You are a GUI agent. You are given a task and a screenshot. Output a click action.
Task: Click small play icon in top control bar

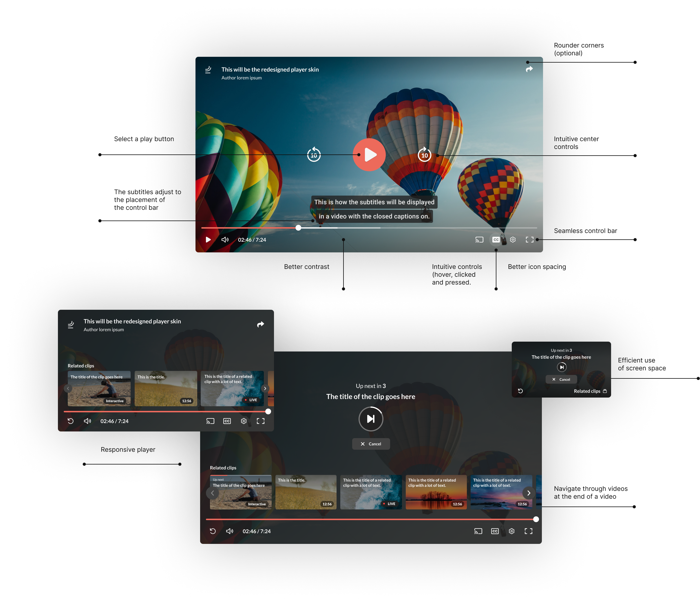(208, 240)
